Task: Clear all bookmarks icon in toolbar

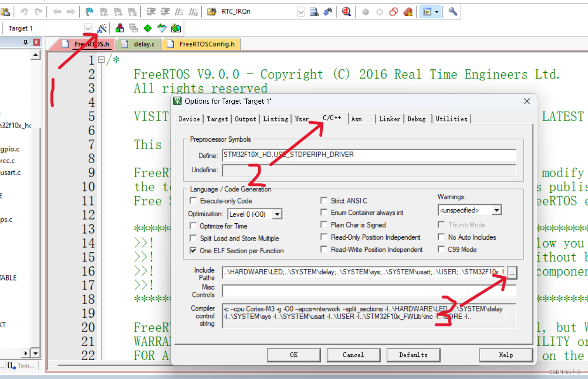Action: click(132, 11)
